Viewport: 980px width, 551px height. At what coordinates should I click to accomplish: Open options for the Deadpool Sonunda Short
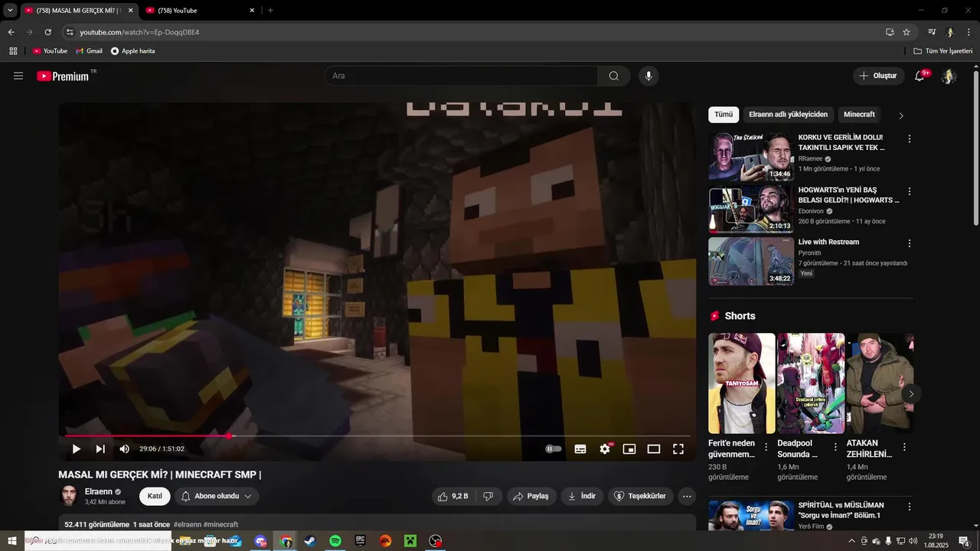tap(835, 447)
